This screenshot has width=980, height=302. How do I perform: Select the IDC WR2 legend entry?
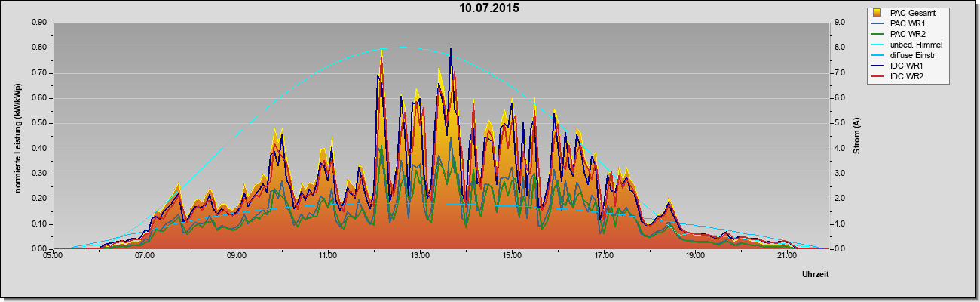point(899,77)
